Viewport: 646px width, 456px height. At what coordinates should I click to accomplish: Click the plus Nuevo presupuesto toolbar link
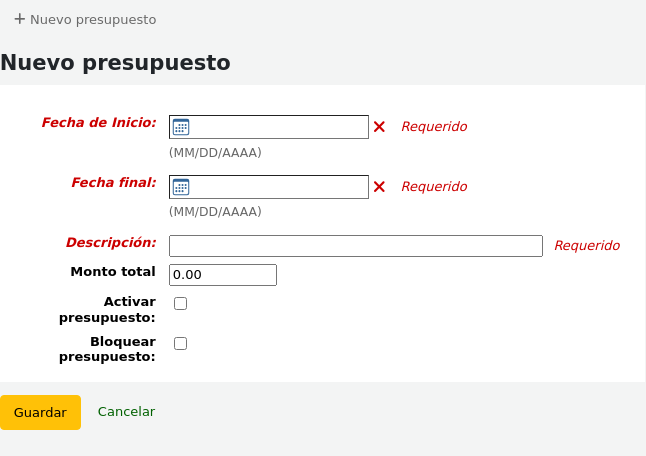(x=85, y=19)
